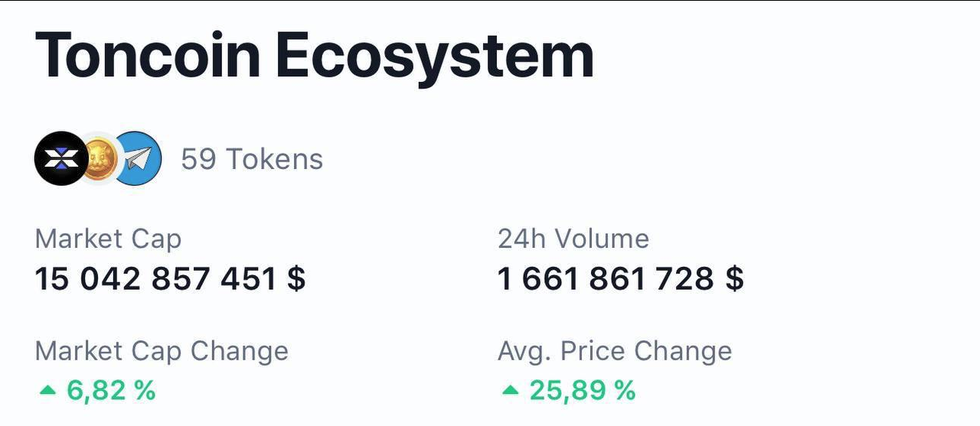The height and width of the screenshot is (426, 980).
Task: Select the golden hamster coin icon
Action: coord(100,158)
